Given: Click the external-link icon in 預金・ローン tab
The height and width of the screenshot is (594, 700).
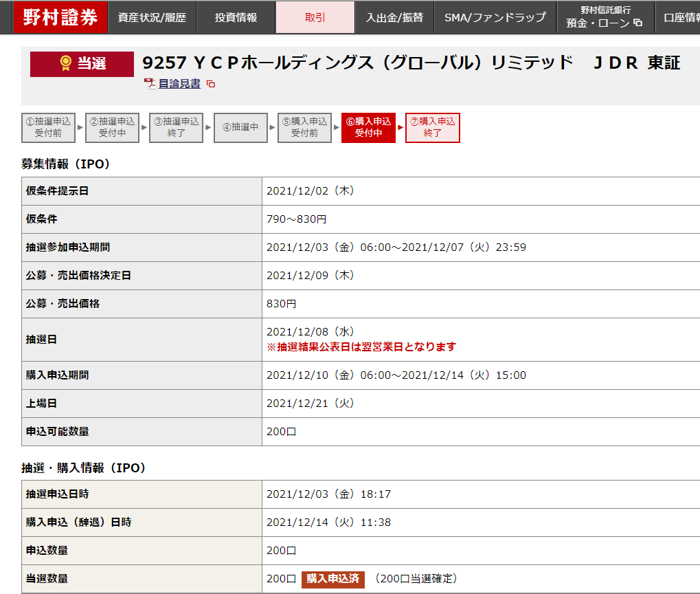Looking at the screenshot, I should [x=638, y=23].
